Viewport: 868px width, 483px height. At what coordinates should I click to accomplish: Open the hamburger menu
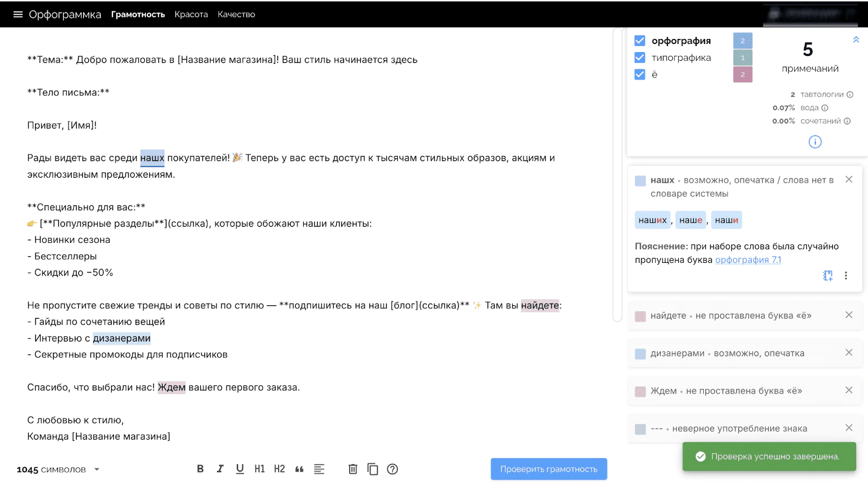point(18,14)
